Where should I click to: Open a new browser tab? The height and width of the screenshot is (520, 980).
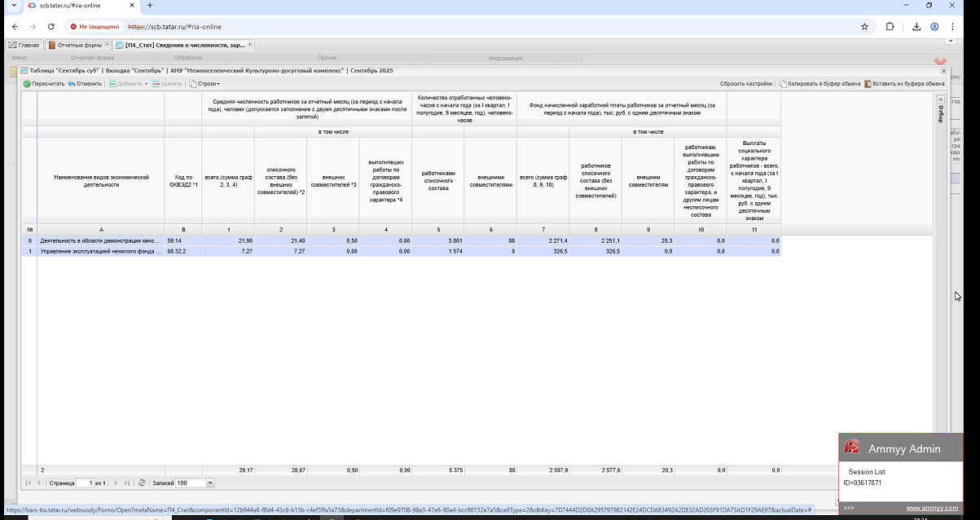pyautogui.click(x=150, y=6)
